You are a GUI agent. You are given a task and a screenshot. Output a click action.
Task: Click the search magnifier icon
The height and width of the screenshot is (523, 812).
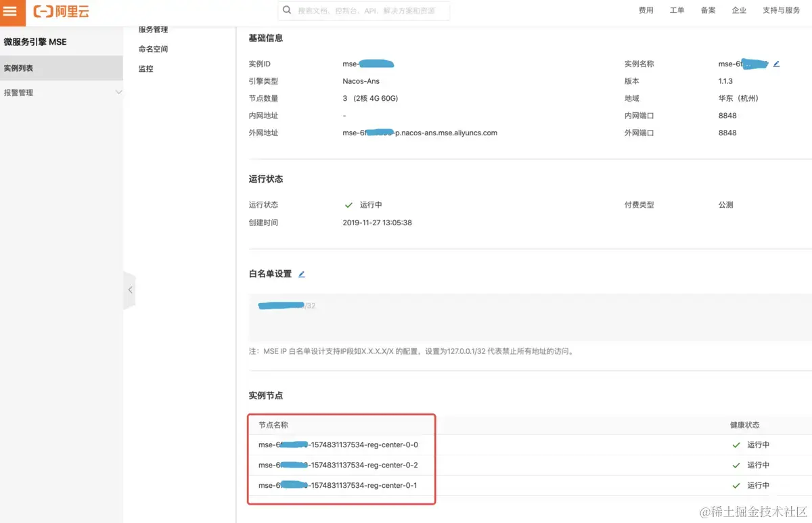[x=288, y=10]
